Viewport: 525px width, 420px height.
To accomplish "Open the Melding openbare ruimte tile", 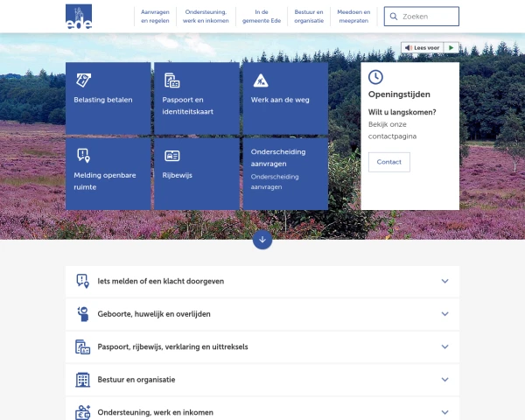I will tap(108, 174).
